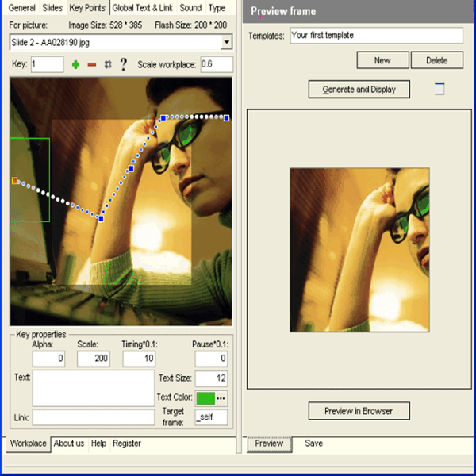Viewport: 476px width, 476px height.
Task: Switch to the General tab
Action: tap(22, 8)
